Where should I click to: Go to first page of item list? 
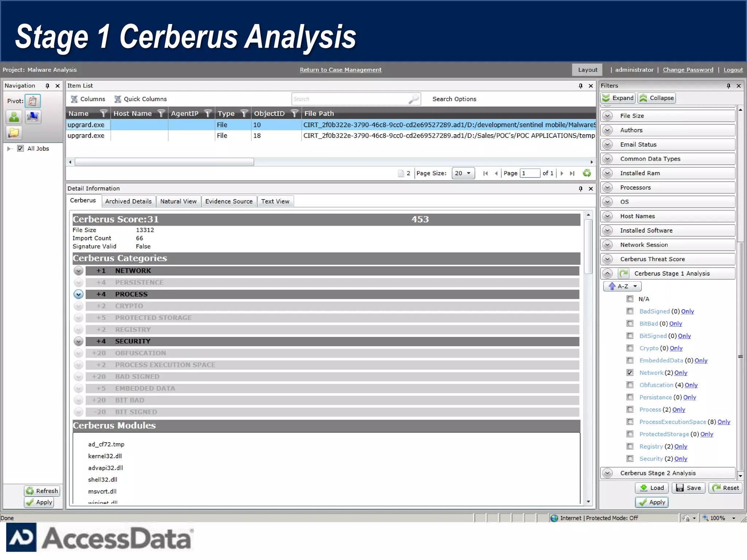[485, 173]
